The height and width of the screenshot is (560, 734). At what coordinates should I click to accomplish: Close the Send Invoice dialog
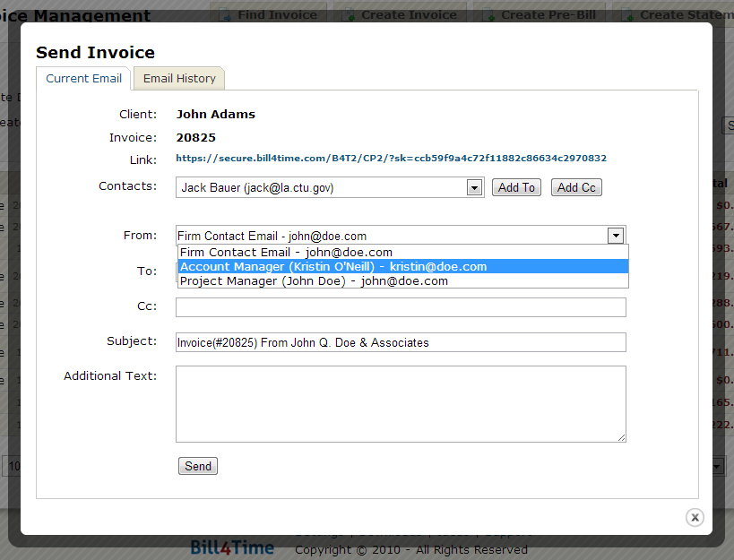click(695, 517)
